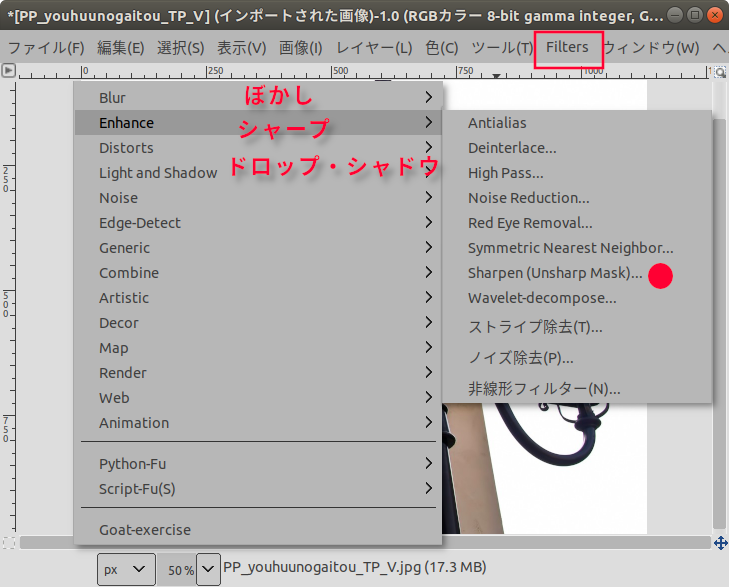Click the horizontal scrollbar

tap(365, 543)
